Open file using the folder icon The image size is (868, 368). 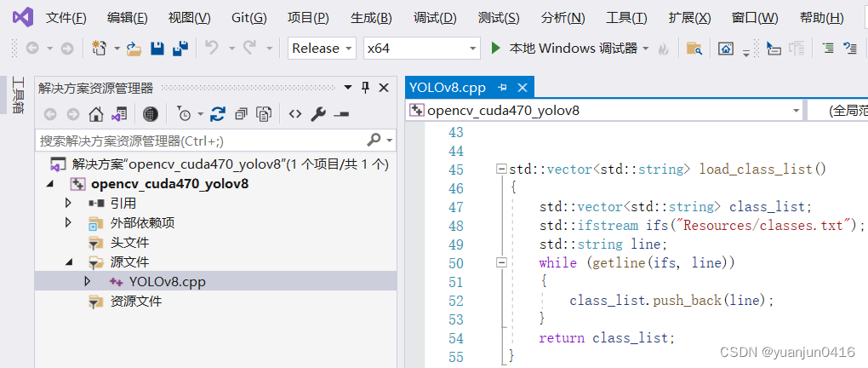click(x=134, y=49)
